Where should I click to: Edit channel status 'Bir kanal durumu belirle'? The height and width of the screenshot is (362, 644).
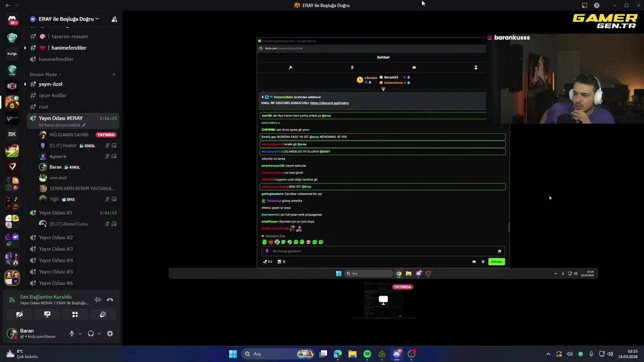(62, 125)
